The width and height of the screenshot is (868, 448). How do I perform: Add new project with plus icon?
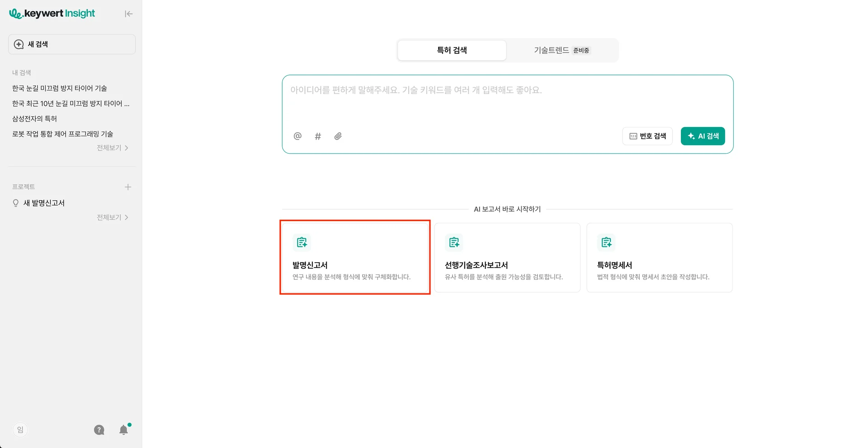click(128, 187)
